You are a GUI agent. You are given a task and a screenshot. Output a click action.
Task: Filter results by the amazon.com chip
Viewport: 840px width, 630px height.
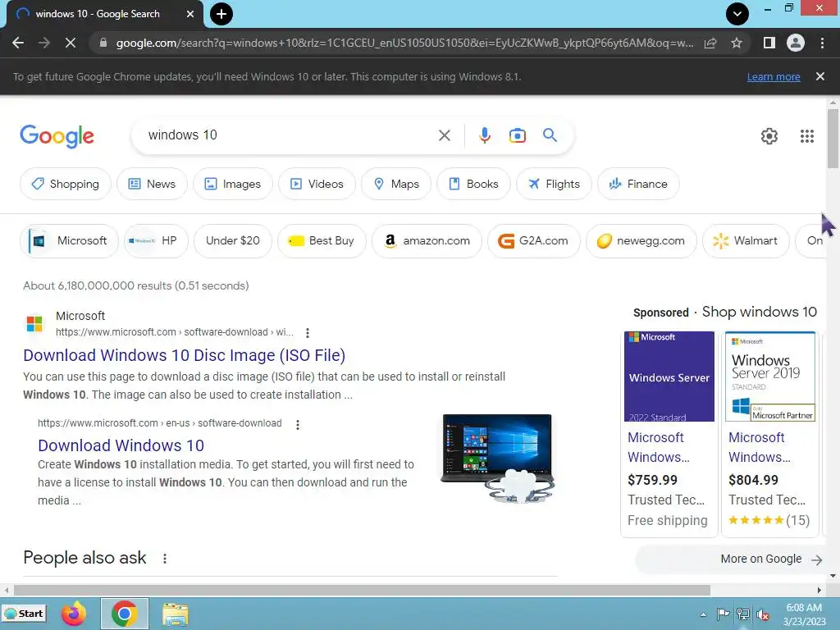tap(427, 240)
